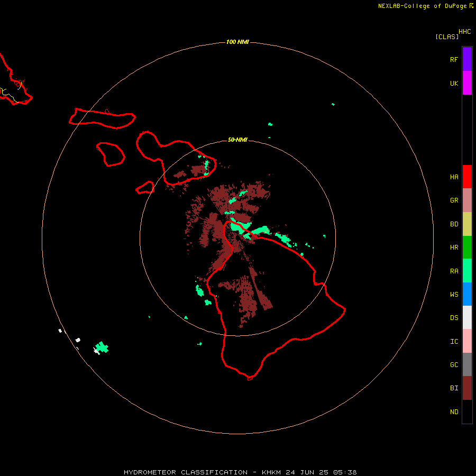The width and height of the screenshot is (476, 476).
Task: Select the gray GC legend swatch
Action: 467,364
